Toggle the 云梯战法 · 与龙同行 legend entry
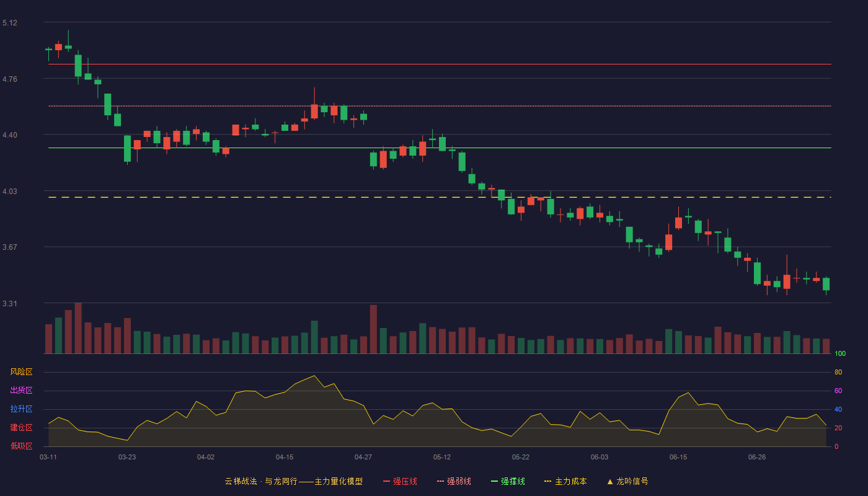The image size is (868, 496). pos(293,481)
